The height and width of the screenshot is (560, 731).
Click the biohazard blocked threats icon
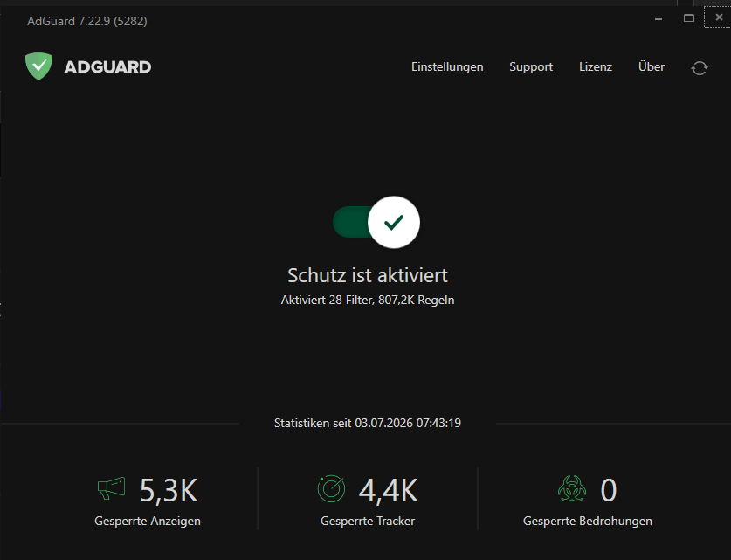pyautogui.click(x=572, y=488)
